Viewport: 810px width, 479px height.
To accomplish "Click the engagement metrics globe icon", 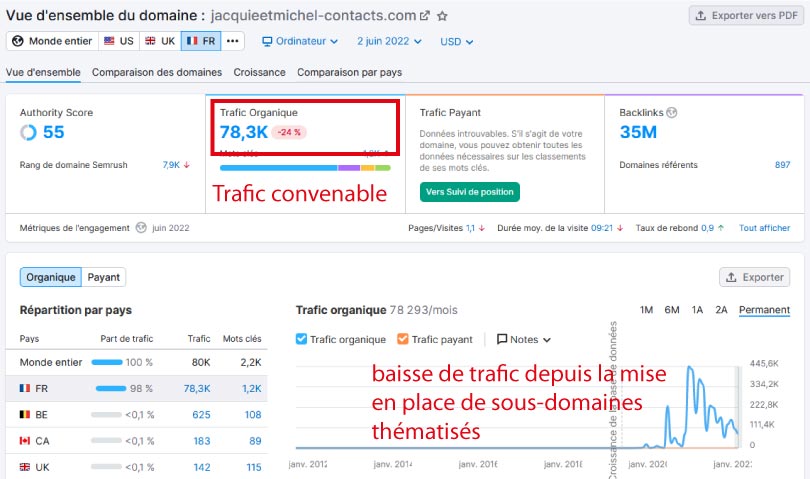I will pyautogui.click(x=141, y=228).
